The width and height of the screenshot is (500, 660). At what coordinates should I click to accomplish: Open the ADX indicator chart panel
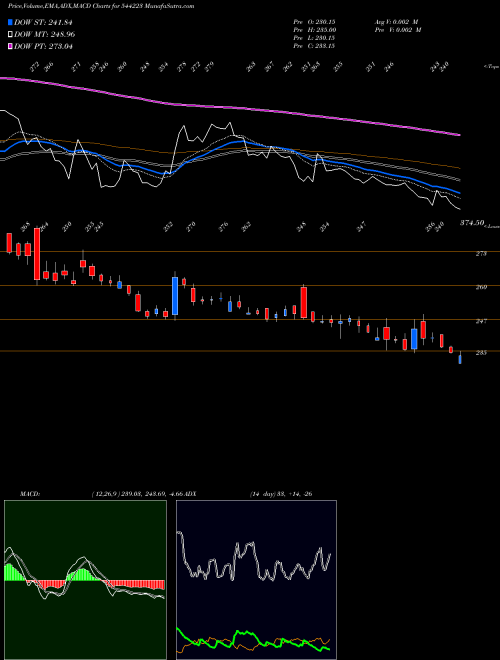pos(256,580)
